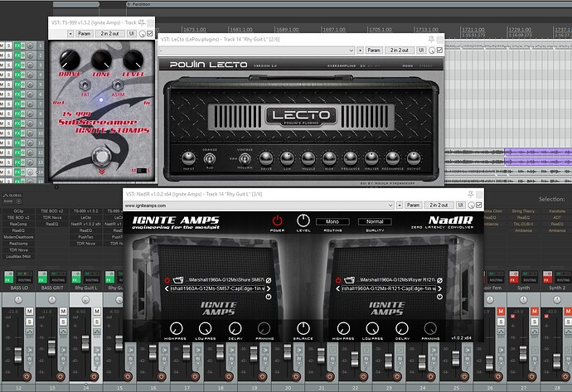Open folder for left Shure SM57 impulse

178,280
